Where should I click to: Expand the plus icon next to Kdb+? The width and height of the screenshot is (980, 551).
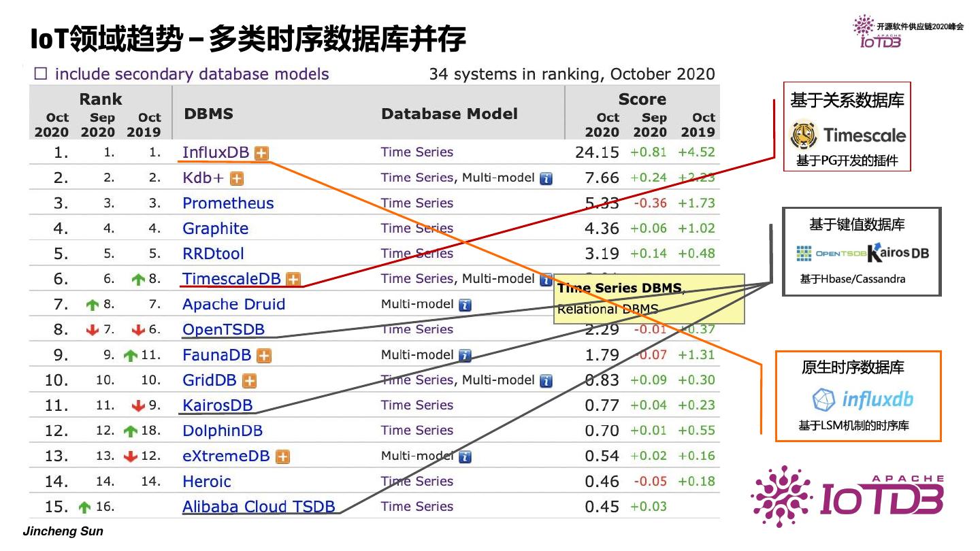click(236, 178)
